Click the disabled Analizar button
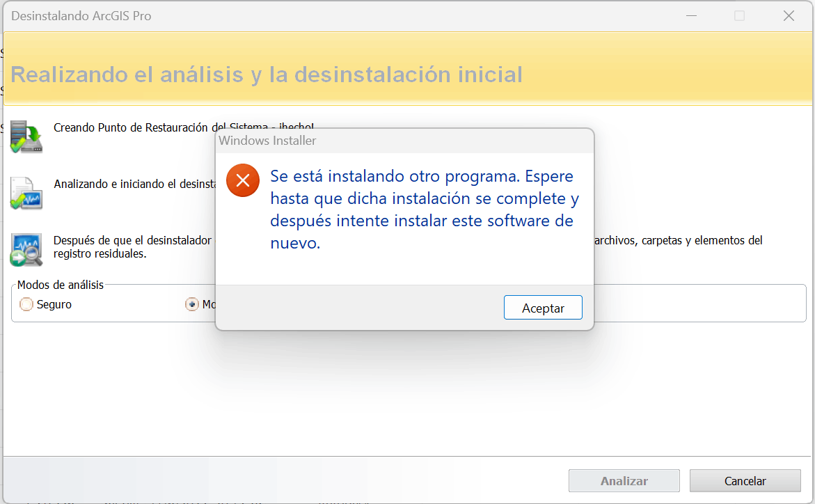Screen dimensions: 815x504 (x=624, y=481)
